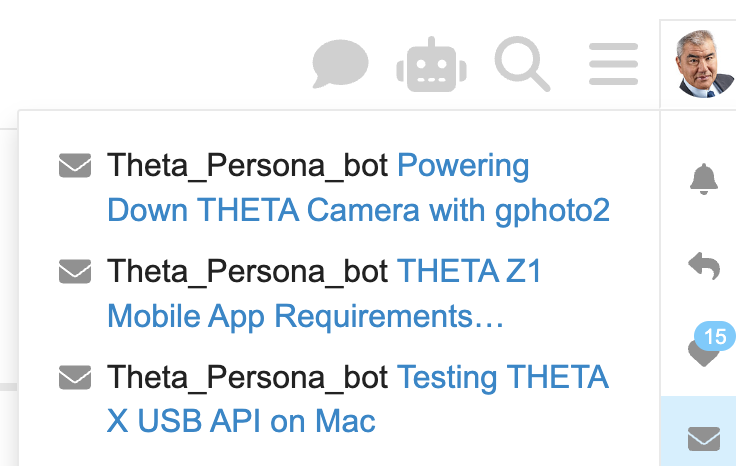
Task: Click Theta_Persona_bot name in the third message
Action: [x=247, y=378]
